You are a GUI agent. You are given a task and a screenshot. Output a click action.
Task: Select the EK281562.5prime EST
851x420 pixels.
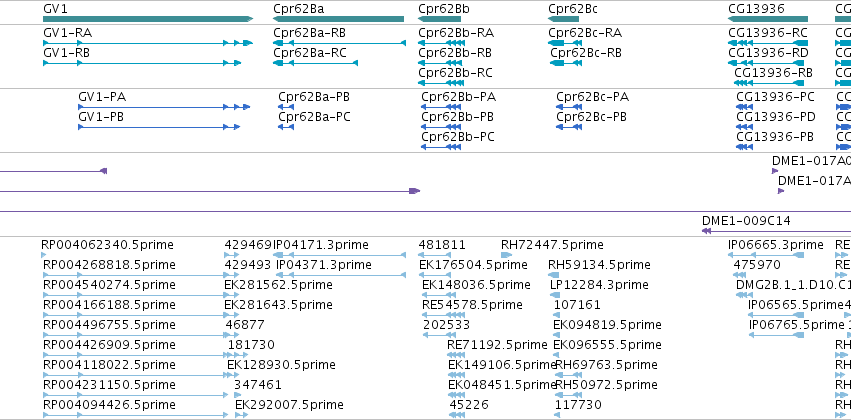(278, 285)
